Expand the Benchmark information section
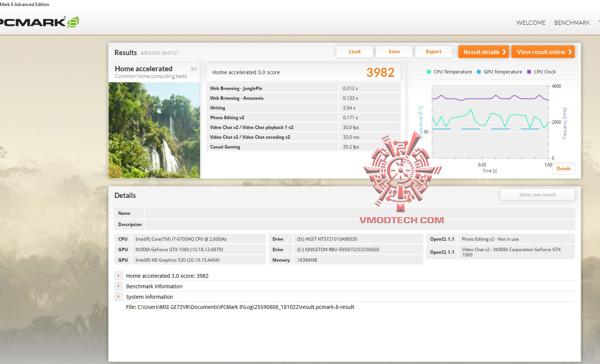 click(x=119, y=286)
